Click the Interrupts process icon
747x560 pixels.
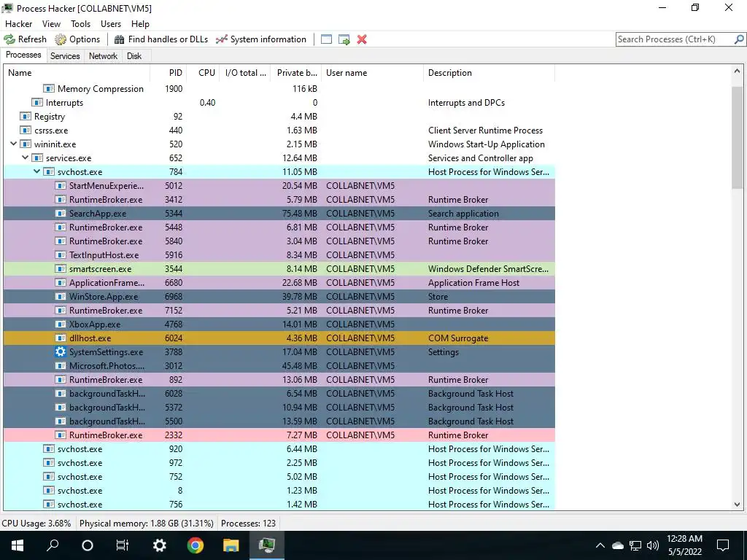click(x=37, y=102)
